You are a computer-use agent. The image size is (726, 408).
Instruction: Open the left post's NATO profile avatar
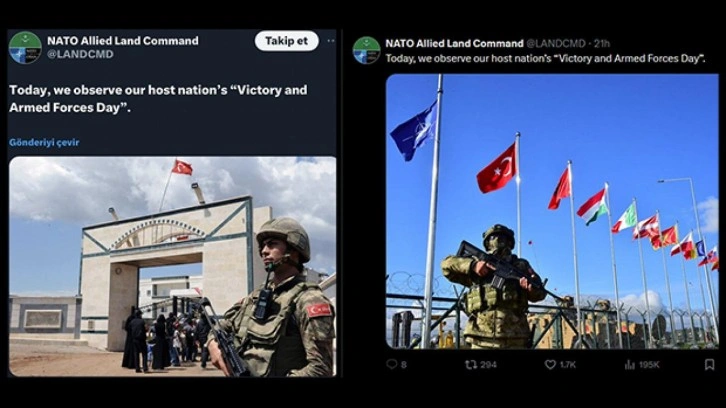25,47
